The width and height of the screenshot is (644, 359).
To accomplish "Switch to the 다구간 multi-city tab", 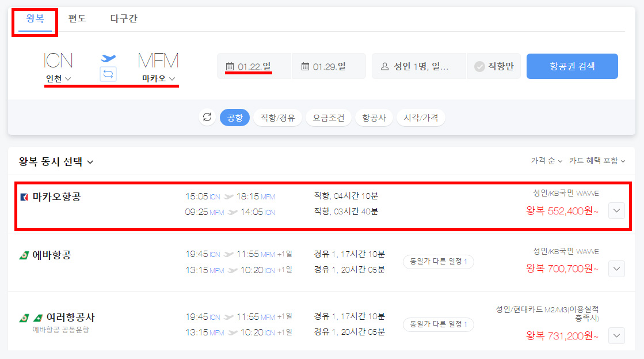I will [x=124, y=18].
